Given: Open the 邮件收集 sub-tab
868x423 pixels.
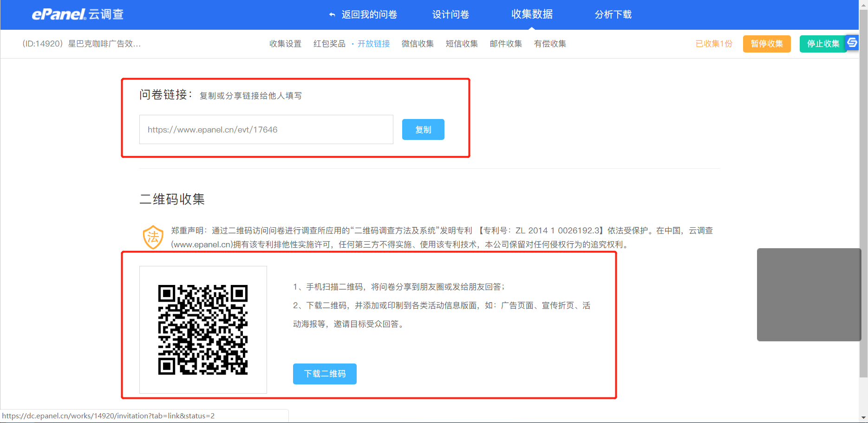Looking at the screenshot, I should coord(506,44).
